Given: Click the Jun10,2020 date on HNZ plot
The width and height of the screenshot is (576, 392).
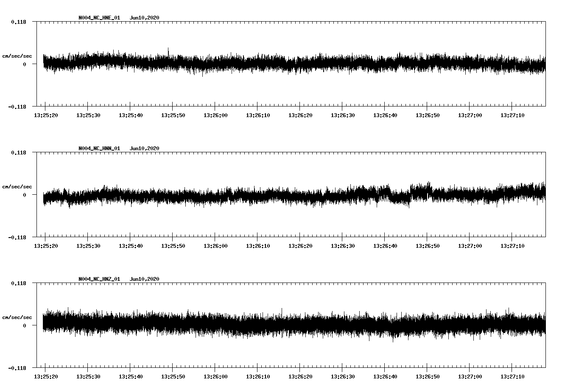Looking at the screenshot, I should [x=145, y=279].
